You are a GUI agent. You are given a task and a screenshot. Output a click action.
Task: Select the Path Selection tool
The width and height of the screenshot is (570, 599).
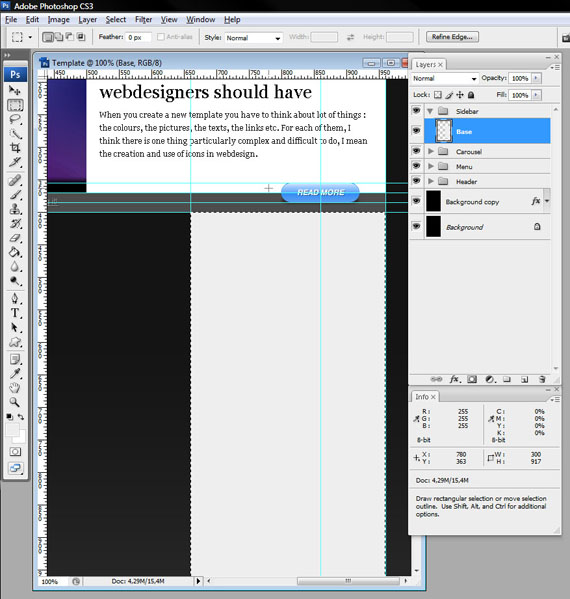coord(15,328)
